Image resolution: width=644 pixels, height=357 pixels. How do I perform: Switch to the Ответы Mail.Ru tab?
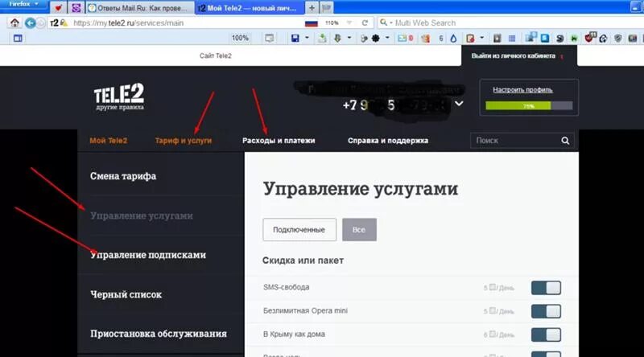[x=139, y=8]
